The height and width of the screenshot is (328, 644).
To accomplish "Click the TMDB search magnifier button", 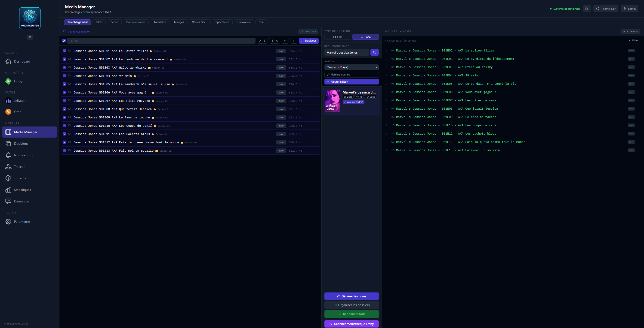I will [374, 52].
